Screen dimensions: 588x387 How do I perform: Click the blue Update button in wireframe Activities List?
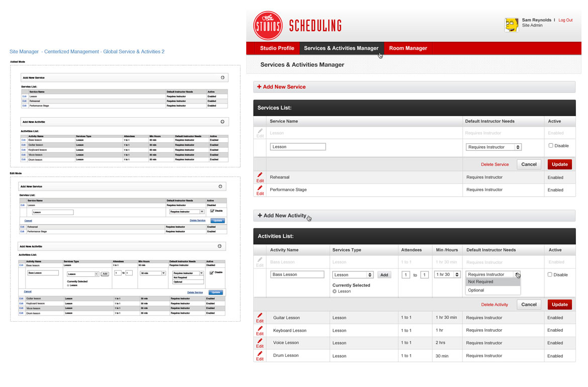[x=216, y=292]
